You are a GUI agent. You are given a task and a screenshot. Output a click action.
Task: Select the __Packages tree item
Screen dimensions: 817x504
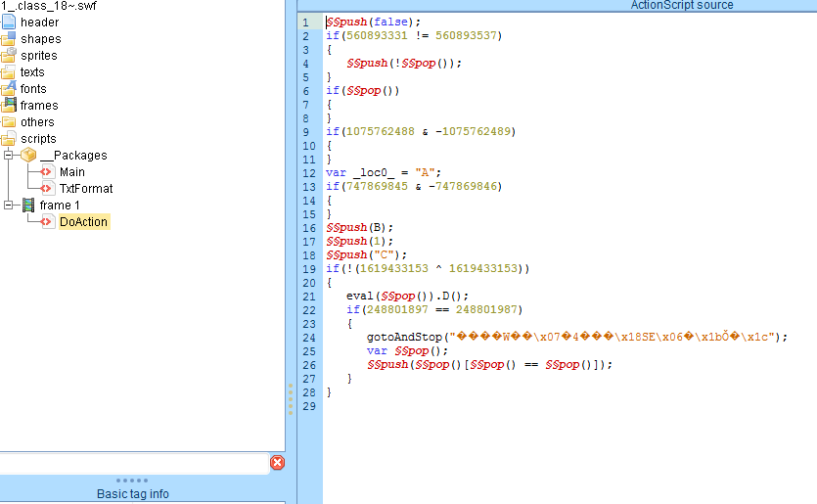[x=73, y=156]
